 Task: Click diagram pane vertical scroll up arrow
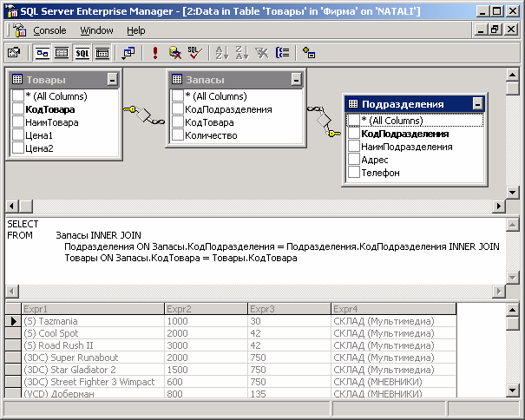coord(512,75)
